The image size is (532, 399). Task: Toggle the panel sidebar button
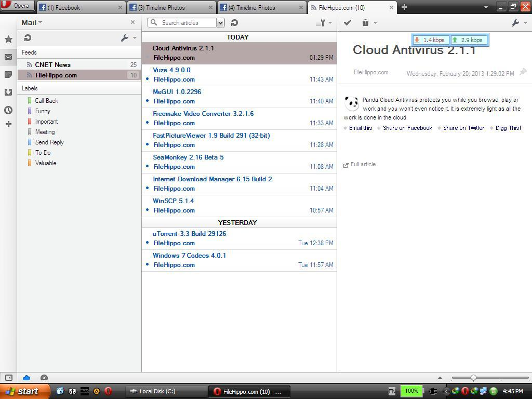(8, 378)
